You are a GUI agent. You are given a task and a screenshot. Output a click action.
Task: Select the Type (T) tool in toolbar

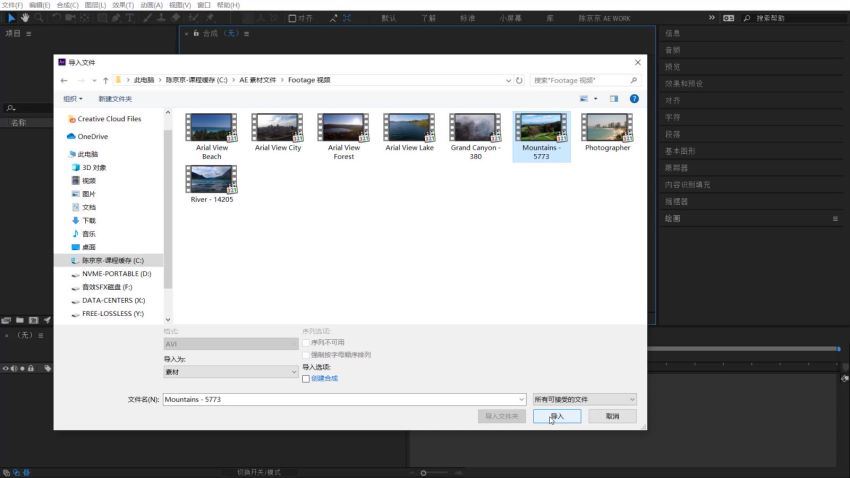[x=130, y=18]
